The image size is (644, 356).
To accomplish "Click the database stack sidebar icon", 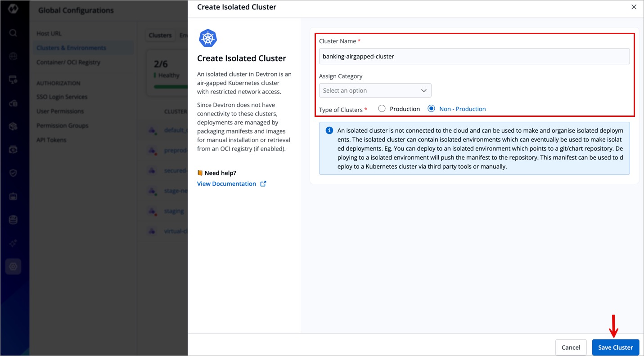I will 13,220.
